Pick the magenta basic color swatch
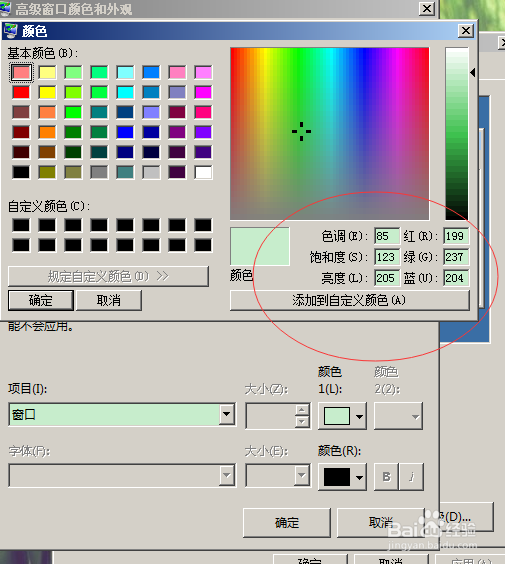 click(x=203, y=92)
